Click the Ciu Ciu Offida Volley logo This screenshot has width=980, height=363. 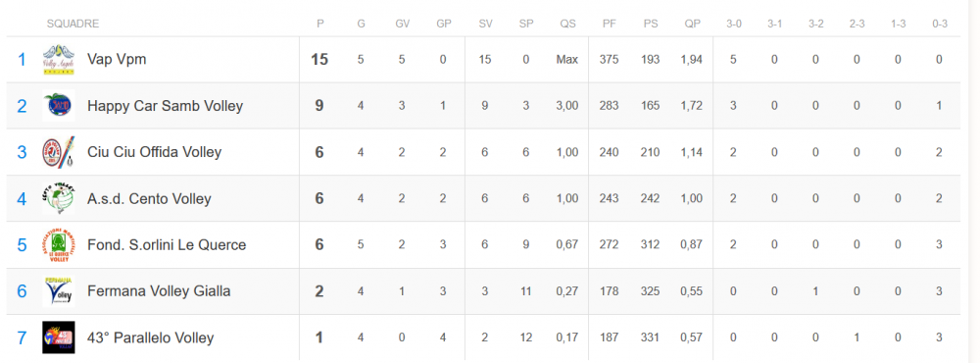click(x=59, y=152)
